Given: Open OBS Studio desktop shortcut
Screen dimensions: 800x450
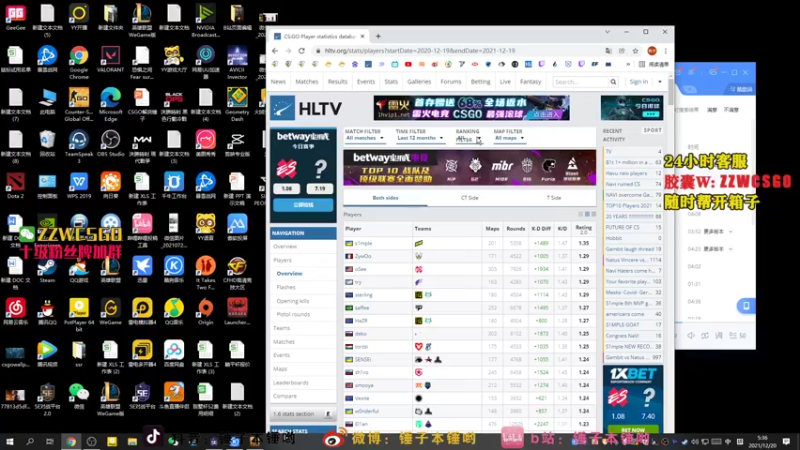Looking at the screenshot, I should [x=110, y=143].
